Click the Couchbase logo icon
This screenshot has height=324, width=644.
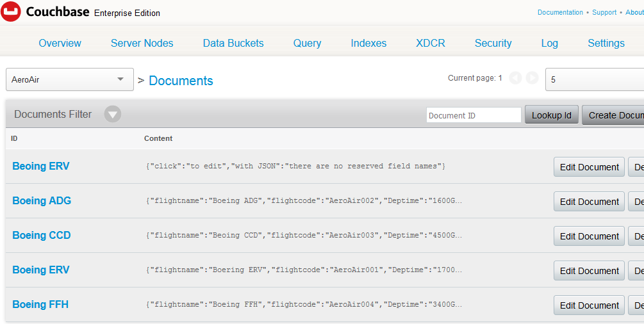coord(11,12)
